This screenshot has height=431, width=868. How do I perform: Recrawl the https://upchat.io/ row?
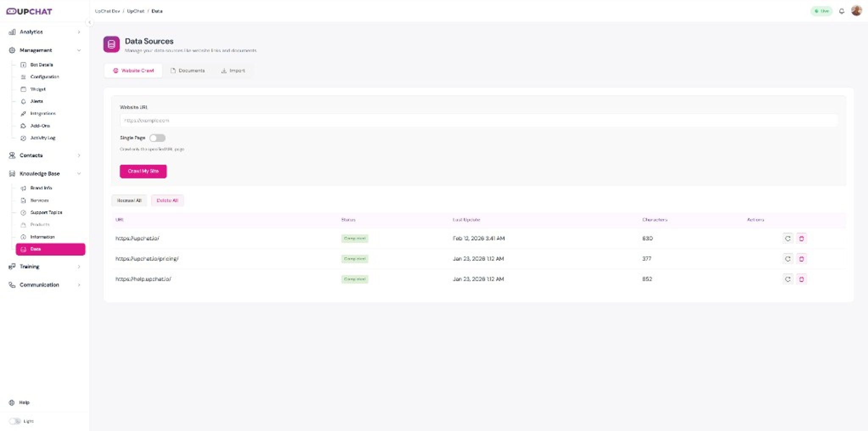pos(787,238)
